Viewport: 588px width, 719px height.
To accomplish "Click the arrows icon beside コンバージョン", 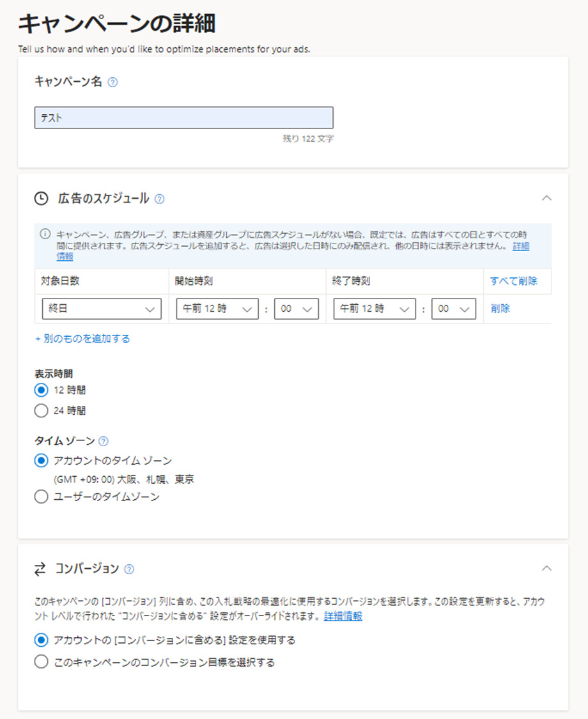I will click(x=41, y=569).
